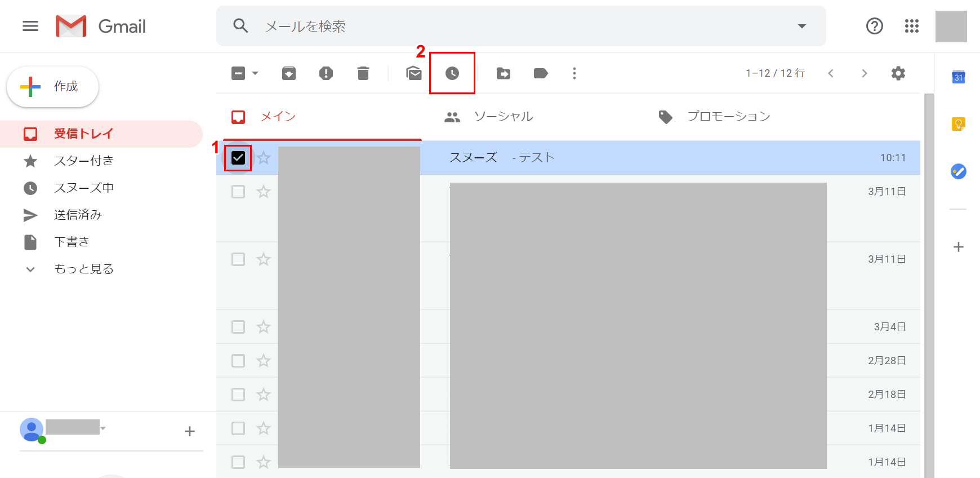This screenshot has width=980, height=478.
Task: Open Google Calendar side panel icon
Action: point(958,77)
